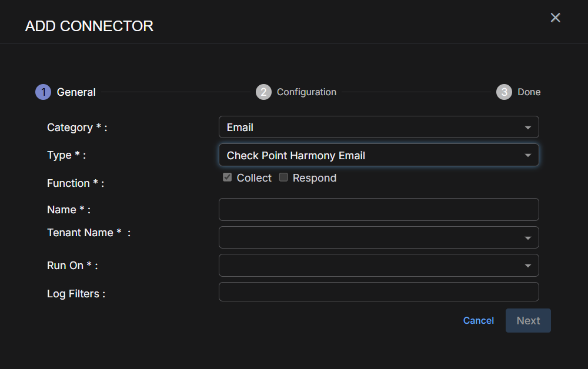Click the step 1 circle icon
Image resolution: width=588 pixels, height=369 pixels.
click(x=43, y=92)
